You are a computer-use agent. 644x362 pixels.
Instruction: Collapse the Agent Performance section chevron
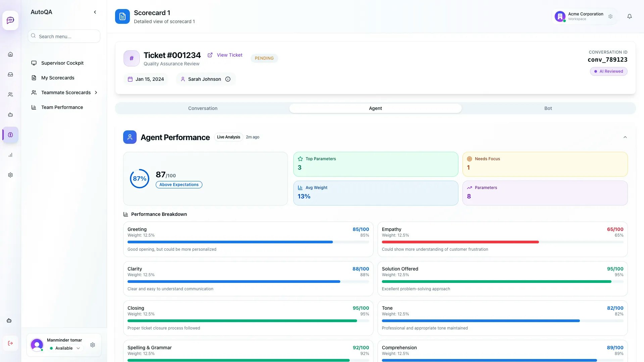click(625, 137)
